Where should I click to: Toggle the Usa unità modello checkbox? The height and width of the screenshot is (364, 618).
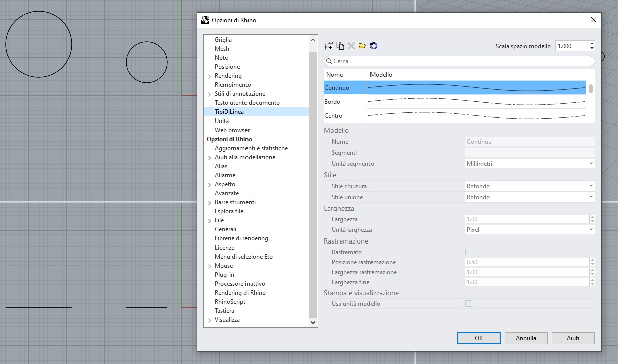click(x=469, y=304)
